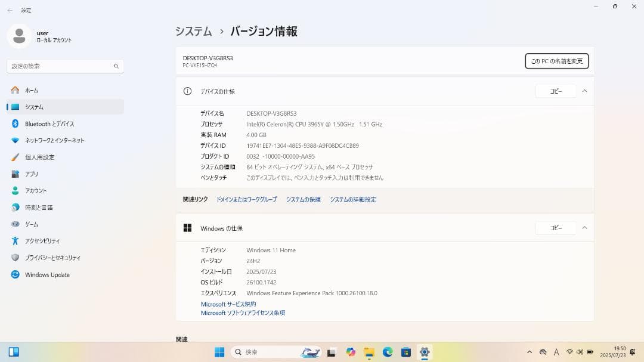This screenshot has width=644, height=362.
Task: Select システム in the sidebar
Action: click(65, 107)
